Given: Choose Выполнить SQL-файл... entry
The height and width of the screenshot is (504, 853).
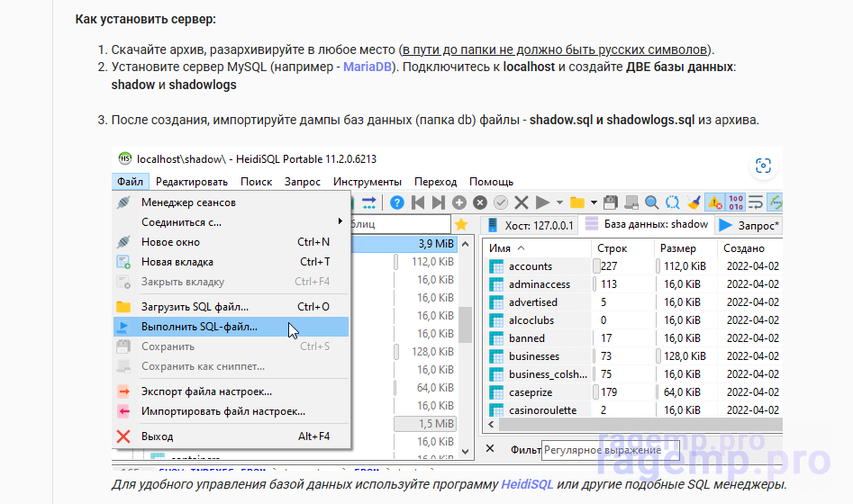Looking at the screenshot, I should [x=231, y=327].
